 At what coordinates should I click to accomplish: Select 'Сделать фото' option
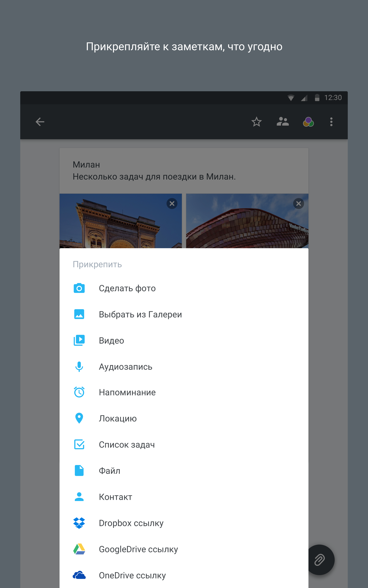(x=184, y=288)
